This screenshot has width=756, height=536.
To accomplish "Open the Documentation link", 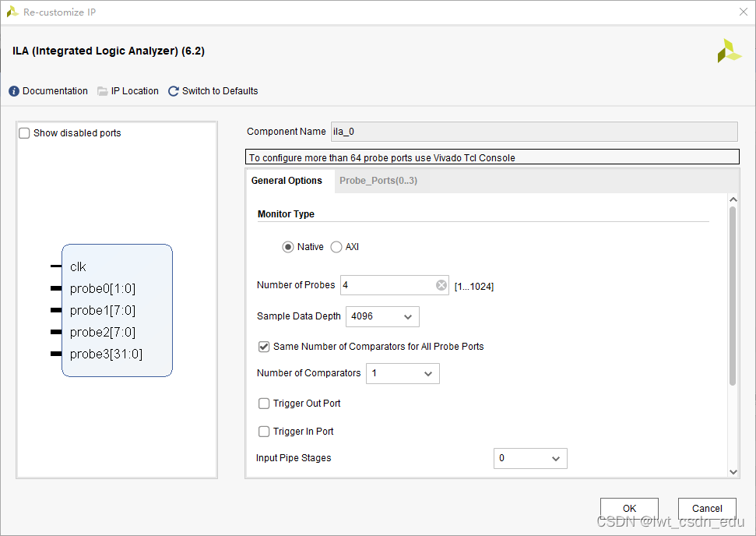I will (55, 91).
